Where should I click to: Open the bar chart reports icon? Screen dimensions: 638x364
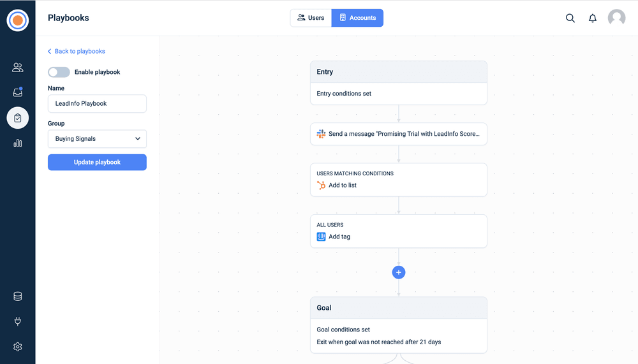coord(18,143)
